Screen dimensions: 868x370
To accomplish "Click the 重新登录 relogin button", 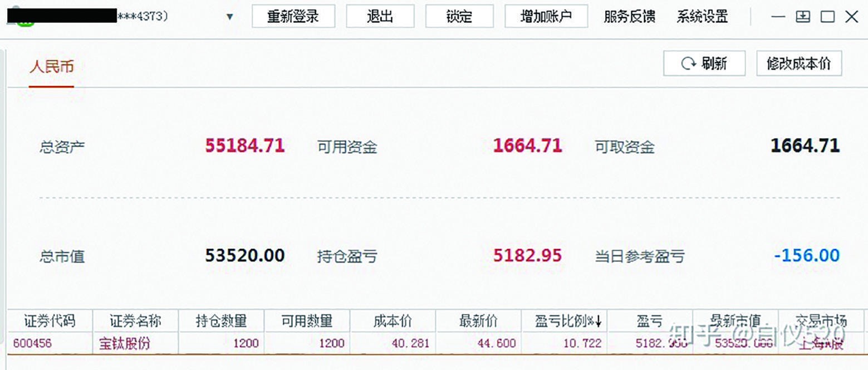I will (293, 16).
